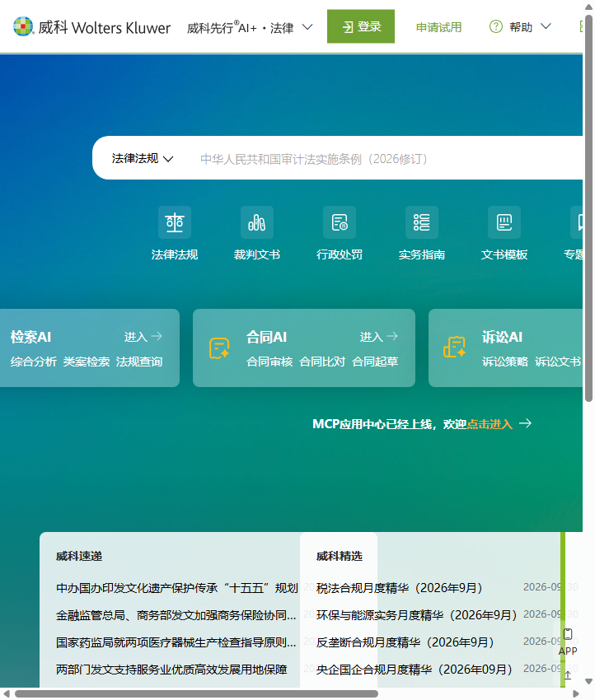The height and width of the screenshot is (700, 595).
Task: Switch to 威科精选 tab
Action: tap(340, 556)
